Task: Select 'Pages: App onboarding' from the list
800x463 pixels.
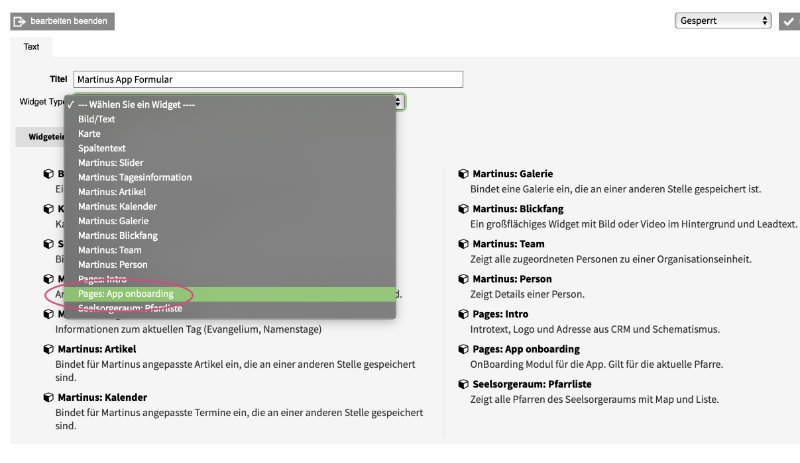Action: tap(126, 294)
